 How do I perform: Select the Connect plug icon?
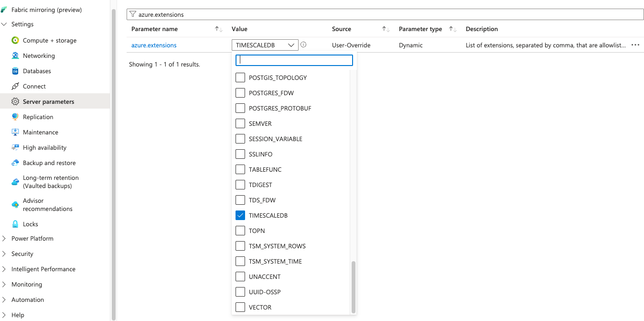pos(15,87)
